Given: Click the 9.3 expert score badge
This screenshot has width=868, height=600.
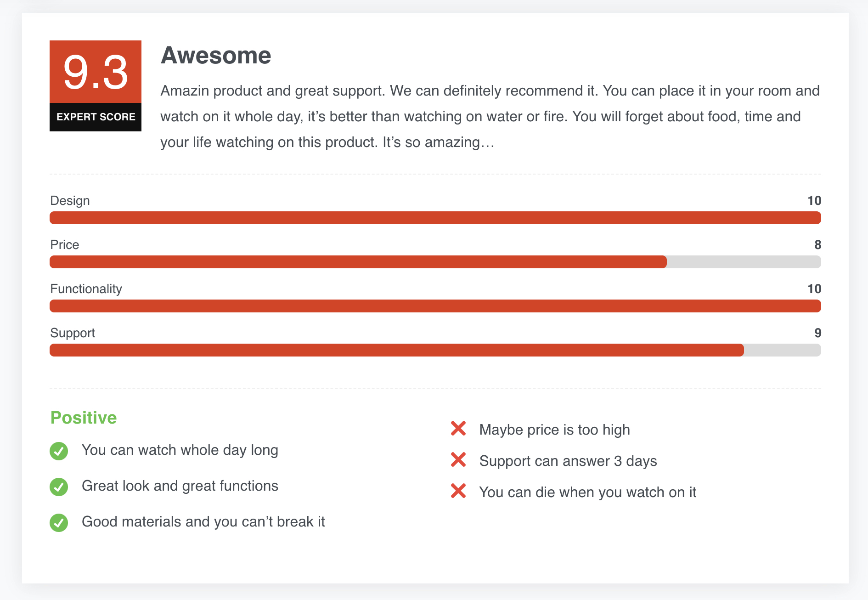Looking at the screenshot, I should pos(96,72).
